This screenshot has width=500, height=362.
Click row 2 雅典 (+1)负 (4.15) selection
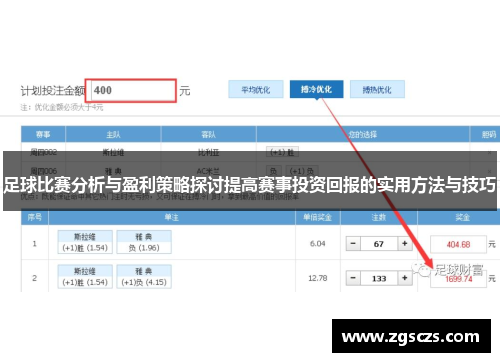144,276
